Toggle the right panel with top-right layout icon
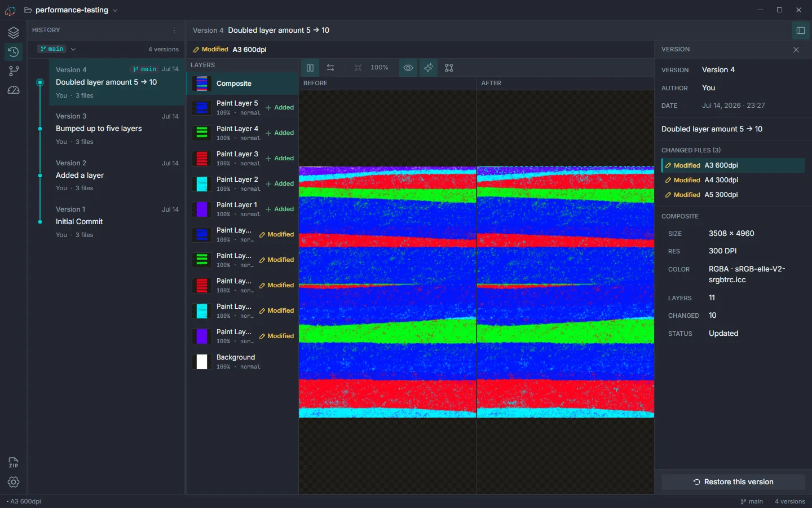The width and height of the screenshot is (812, 508). coord(800,30)
